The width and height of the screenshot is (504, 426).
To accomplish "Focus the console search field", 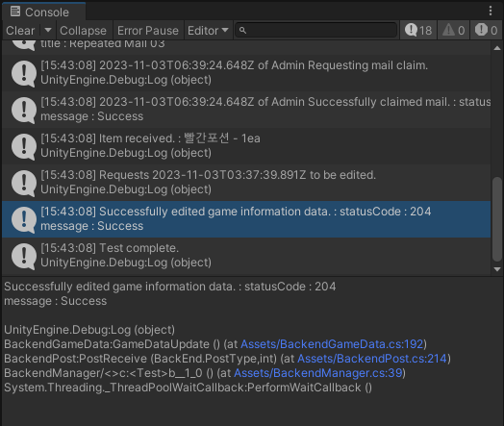I will coord(316,30).
